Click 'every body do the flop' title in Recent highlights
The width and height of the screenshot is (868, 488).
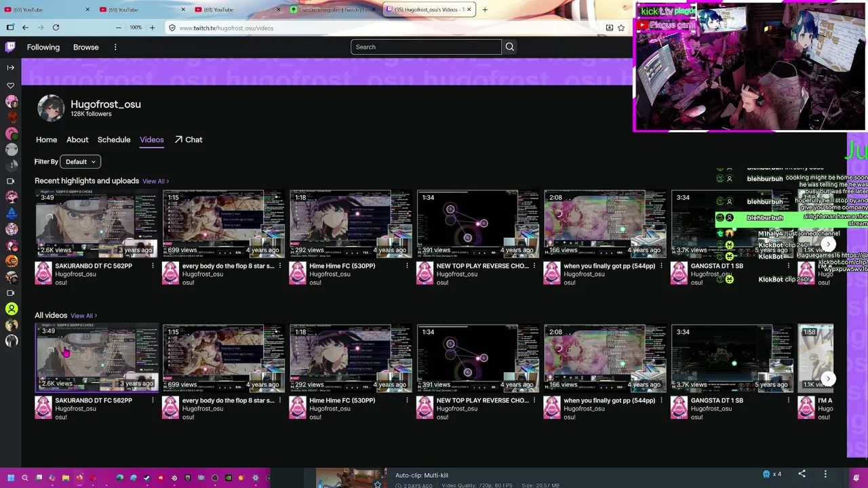point(229,266)
